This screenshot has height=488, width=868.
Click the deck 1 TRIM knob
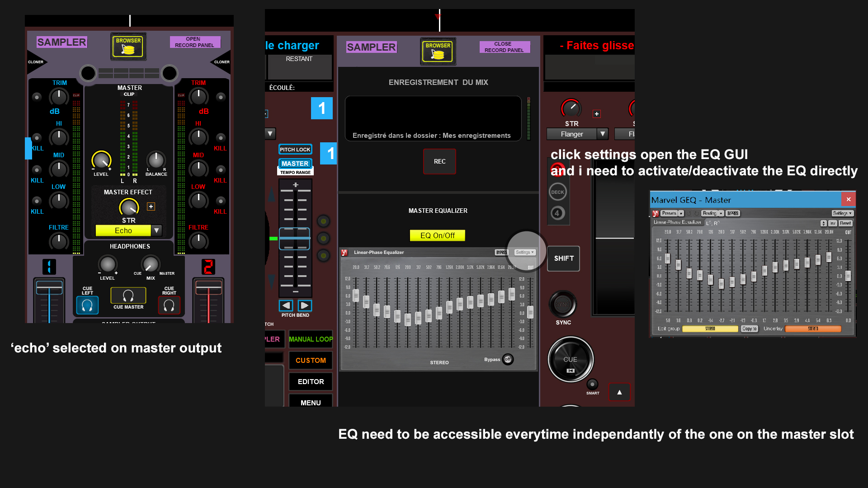[x=58, y=97]
